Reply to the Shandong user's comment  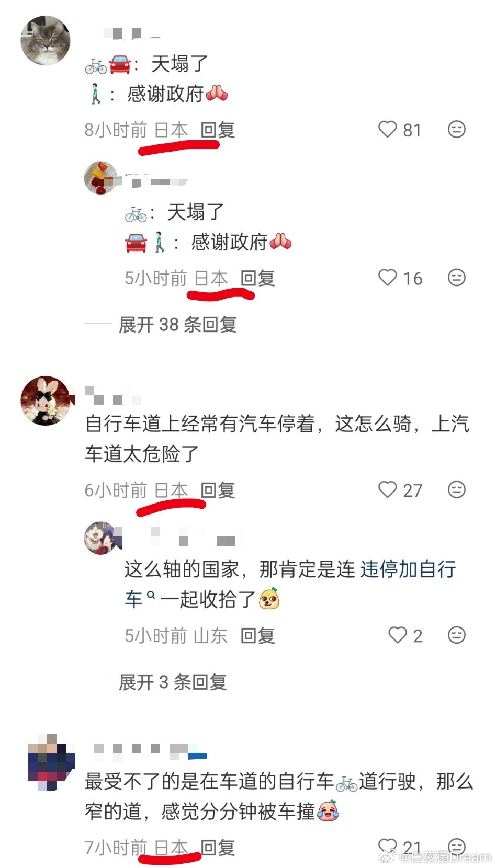tap(258, 636)
